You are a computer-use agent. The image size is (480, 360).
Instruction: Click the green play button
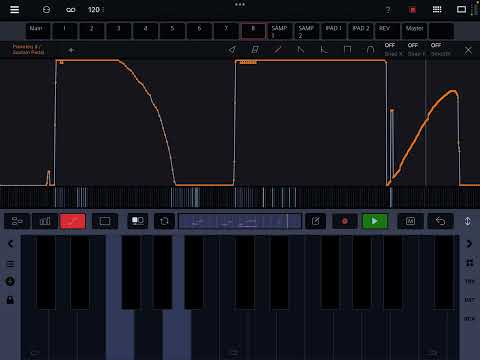coord(375,221)
